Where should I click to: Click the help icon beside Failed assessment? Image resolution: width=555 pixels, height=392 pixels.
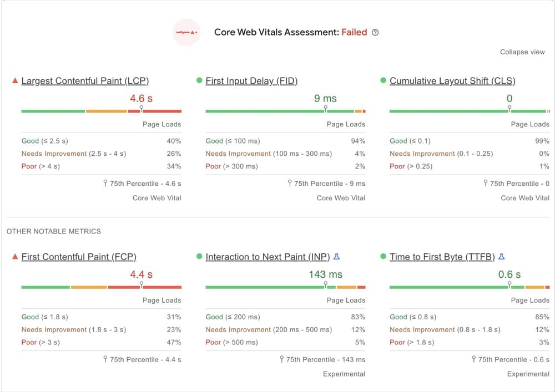(x=375, y=33)
